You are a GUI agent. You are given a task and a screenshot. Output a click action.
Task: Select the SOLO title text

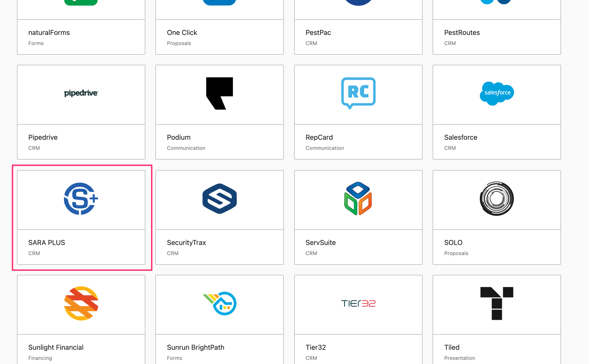[453, 242]
